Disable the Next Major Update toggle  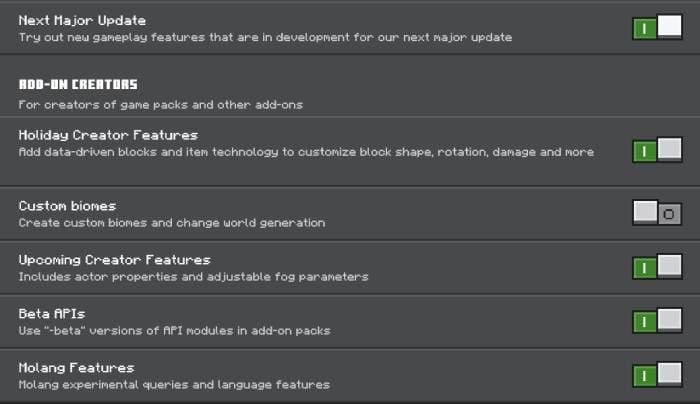[x=657, y=28]
